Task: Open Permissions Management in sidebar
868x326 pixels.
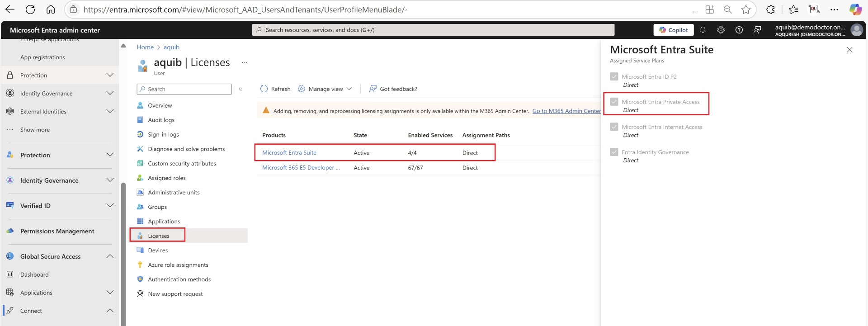Action: pyautogui.click(x=57, y=231)
